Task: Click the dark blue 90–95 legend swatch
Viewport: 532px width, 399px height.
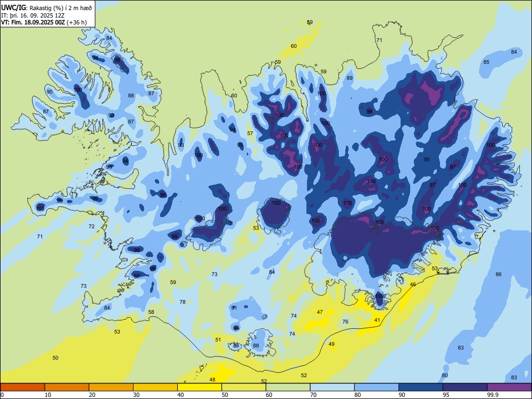Action: [421, 387]
